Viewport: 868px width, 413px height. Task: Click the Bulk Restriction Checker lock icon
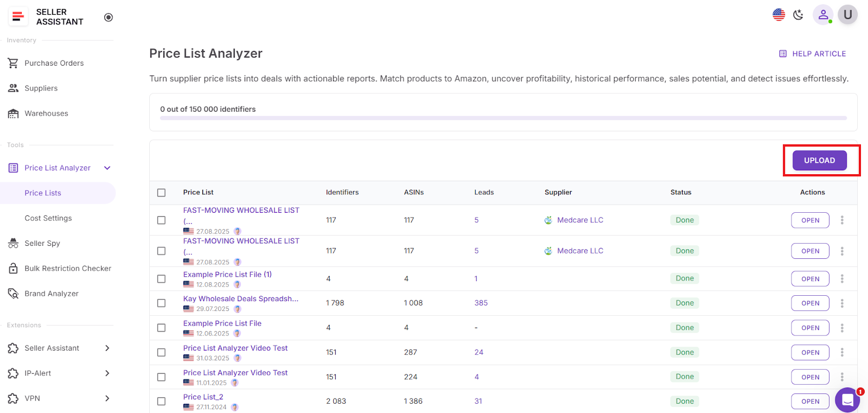(14, 268)
